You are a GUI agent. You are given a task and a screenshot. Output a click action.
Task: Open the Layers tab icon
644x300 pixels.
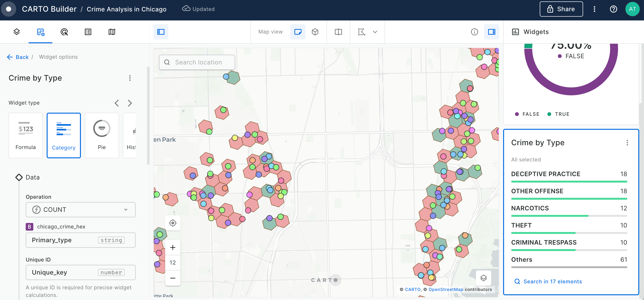click(16, 32)
